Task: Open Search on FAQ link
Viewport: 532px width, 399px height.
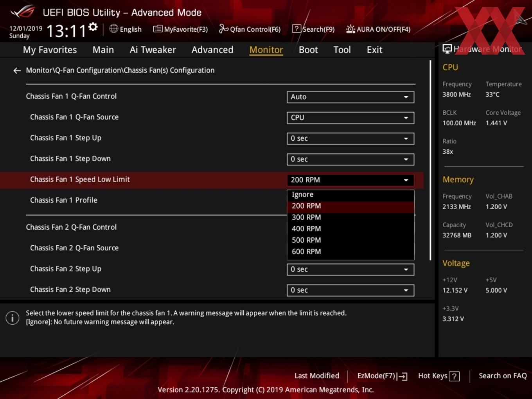Action: 503,376
